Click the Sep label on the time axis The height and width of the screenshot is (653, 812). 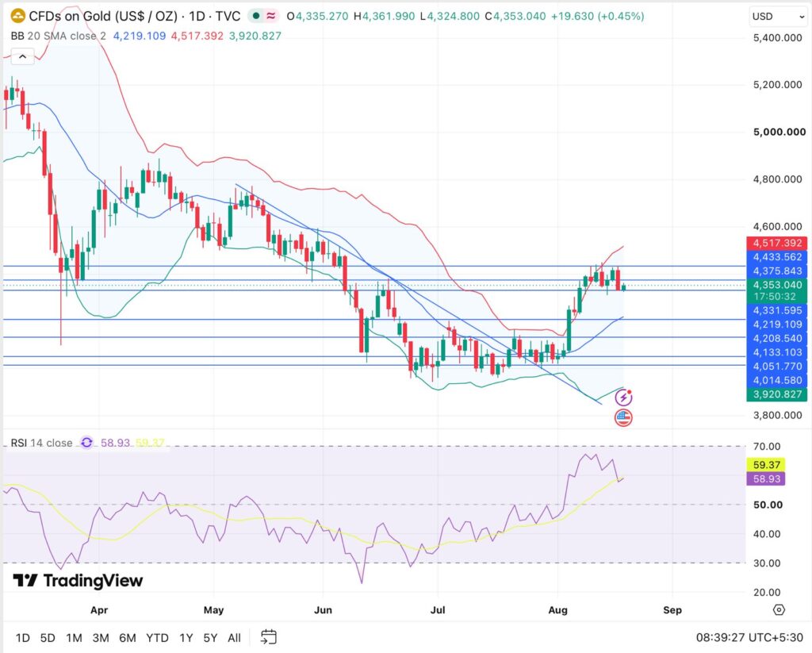(x=672, y=610)
